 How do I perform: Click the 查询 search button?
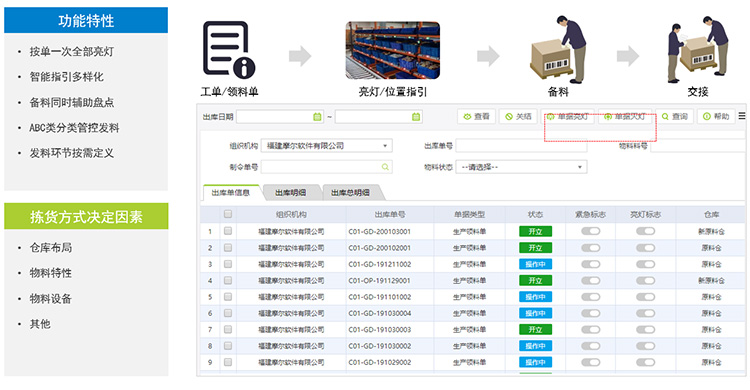[674, 116]
